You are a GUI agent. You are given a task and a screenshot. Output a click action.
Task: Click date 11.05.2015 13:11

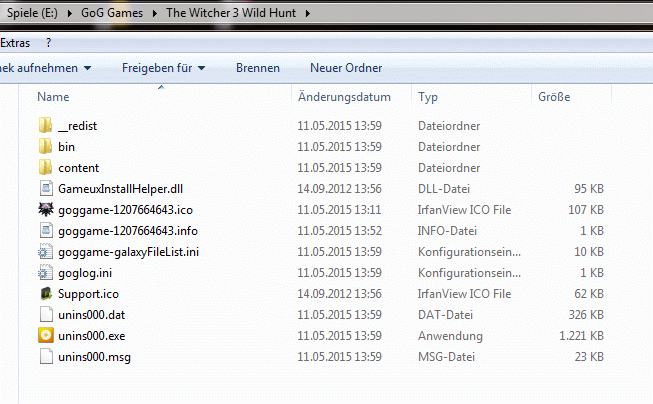339,209
